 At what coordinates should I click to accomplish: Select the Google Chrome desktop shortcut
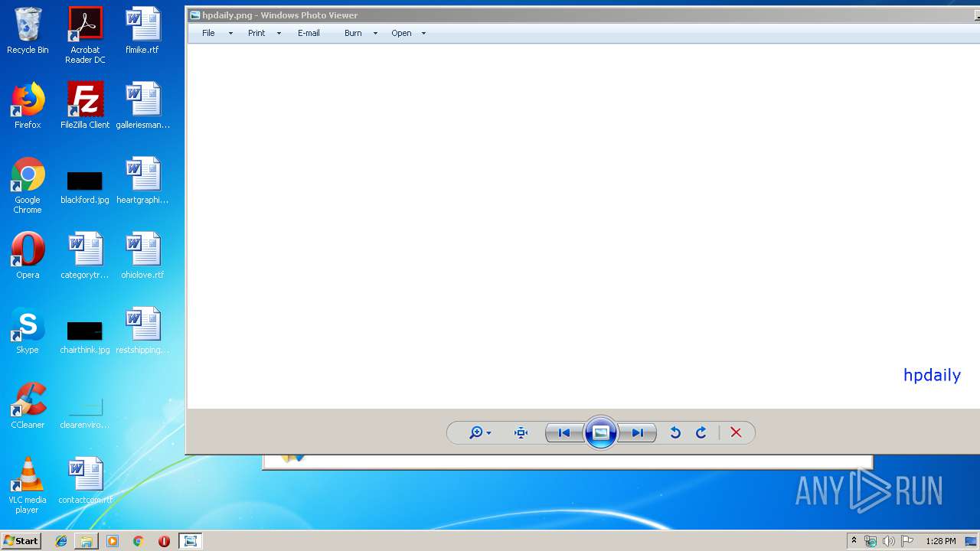pyautogui.click(x=28, y=186)
